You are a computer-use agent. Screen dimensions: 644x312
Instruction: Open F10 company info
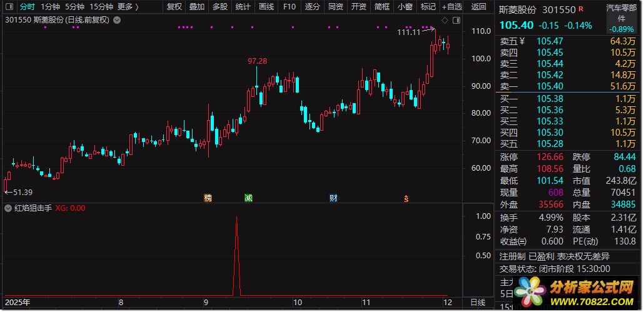coord(289,7)
